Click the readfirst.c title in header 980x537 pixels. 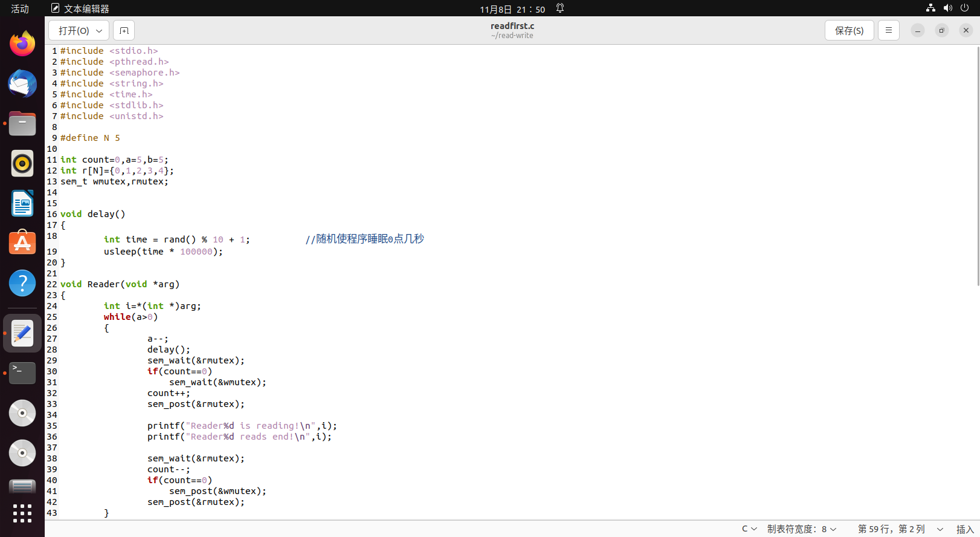(512, 26)
